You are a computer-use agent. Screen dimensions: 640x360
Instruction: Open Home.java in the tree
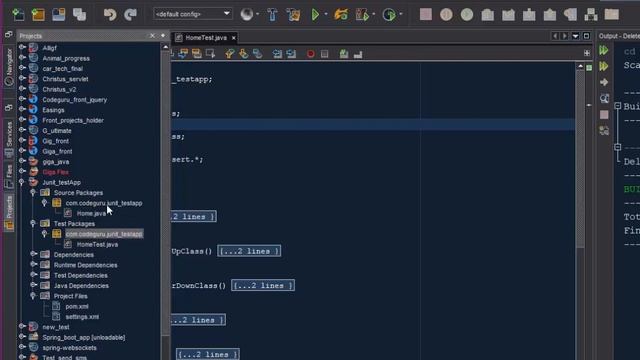(91, 213)
